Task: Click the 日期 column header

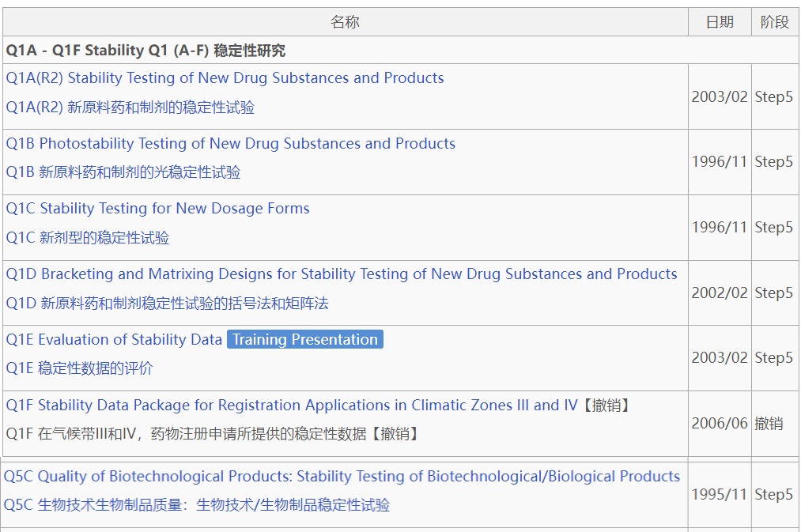Action: 720,22
